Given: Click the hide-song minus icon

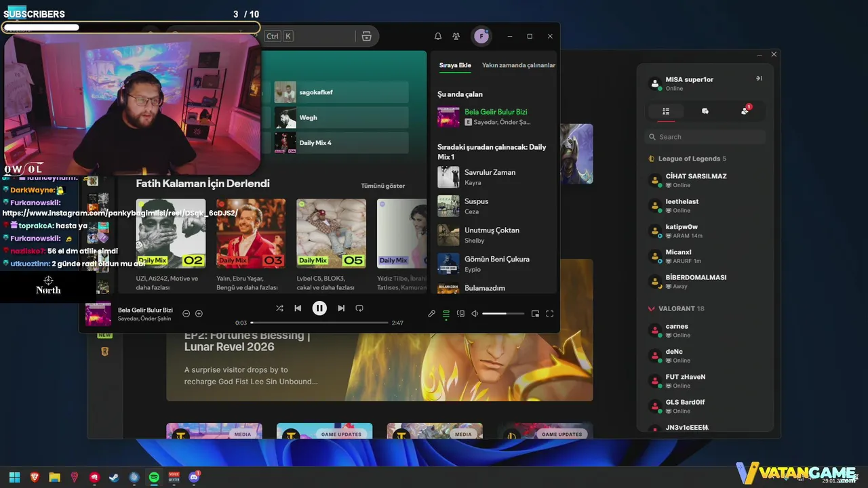Looking at the screenshot, I should (x=186, y=314).
